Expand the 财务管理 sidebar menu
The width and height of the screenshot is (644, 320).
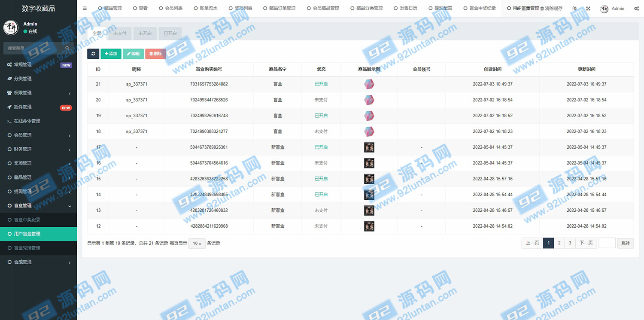pyautogui.click(x=38, y=149)
